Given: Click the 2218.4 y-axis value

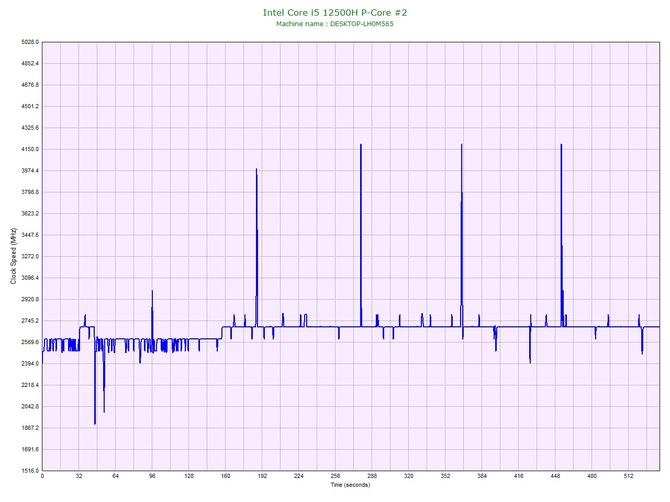Looking at the screenshot, I should (30, 385).
